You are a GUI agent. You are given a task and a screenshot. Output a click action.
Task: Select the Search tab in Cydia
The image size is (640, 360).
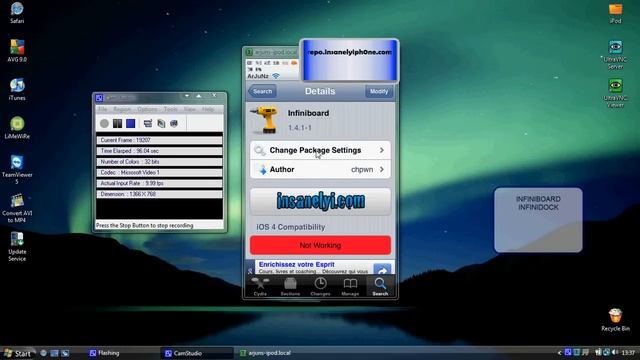click(x=380, y=286)
